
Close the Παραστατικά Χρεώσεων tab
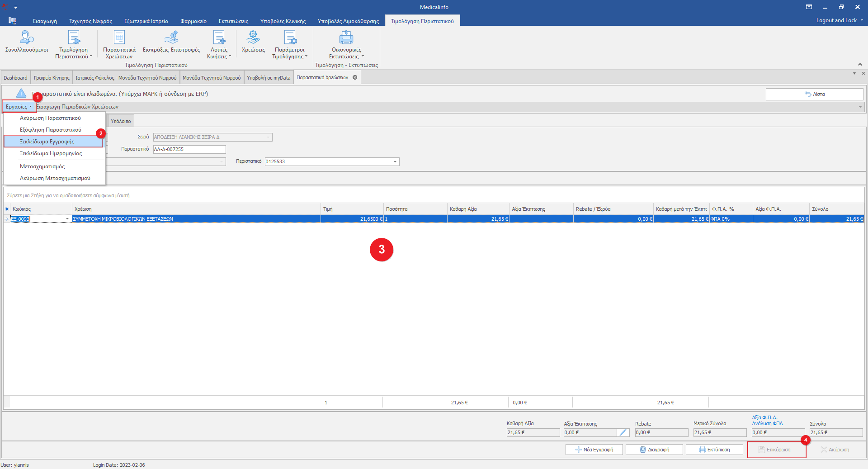355,77
